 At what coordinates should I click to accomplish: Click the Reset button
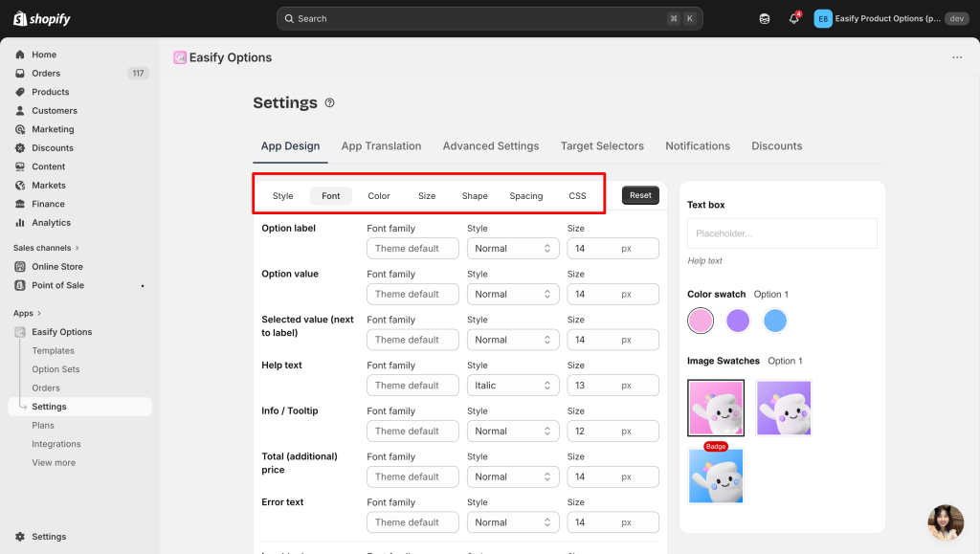(640, 195)
